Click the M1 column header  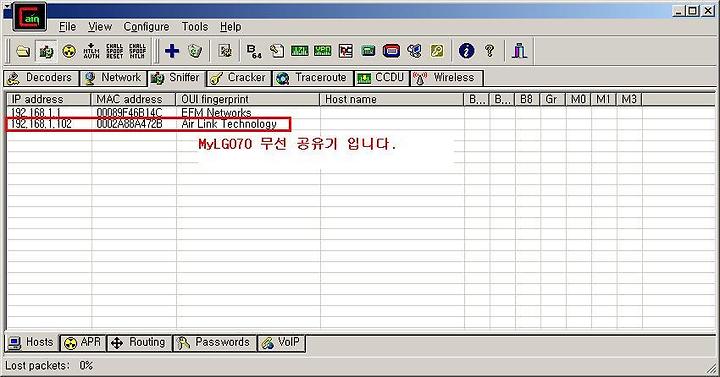coord(603,99)
